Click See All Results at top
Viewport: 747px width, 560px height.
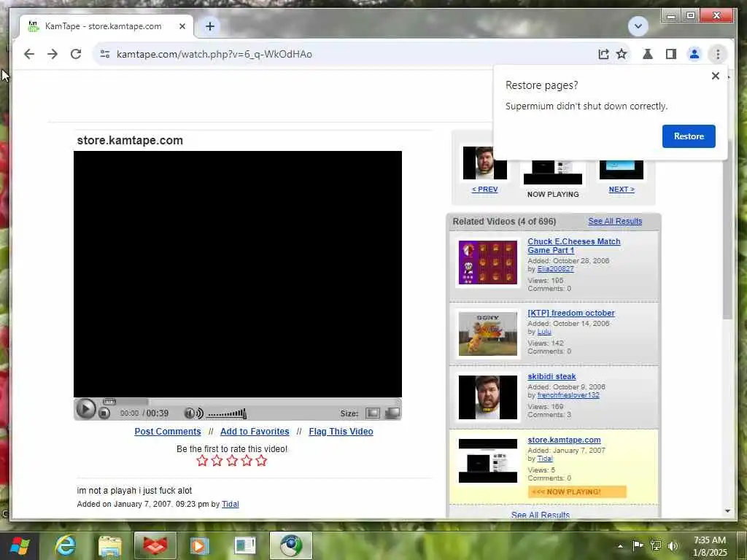(x=615, y=221)
